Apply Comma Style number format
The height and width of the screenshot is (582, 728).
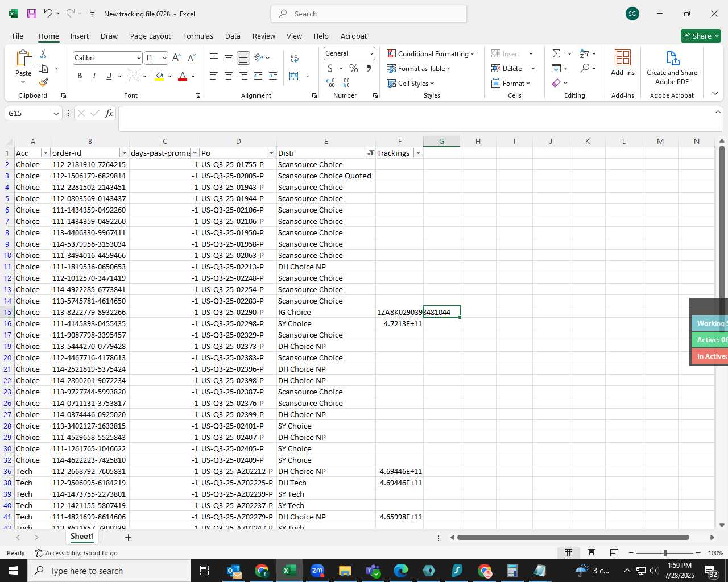pos(369,68)
